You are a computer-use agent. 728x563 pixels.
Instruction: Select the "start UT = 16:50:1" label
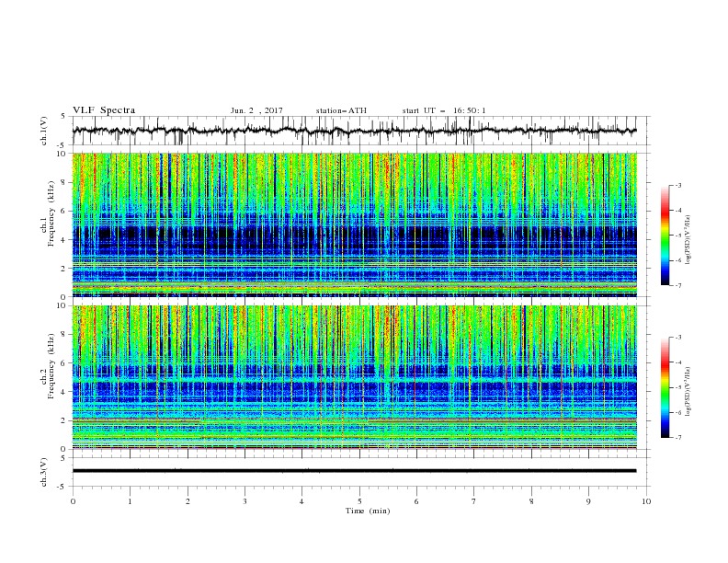[x=444, y=110]
